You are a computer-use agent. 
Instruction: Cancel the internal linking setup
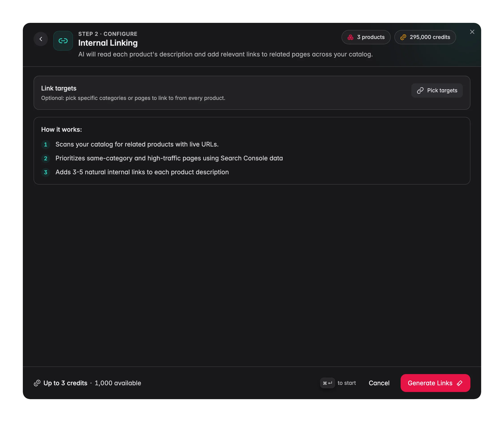coord(379,383)
